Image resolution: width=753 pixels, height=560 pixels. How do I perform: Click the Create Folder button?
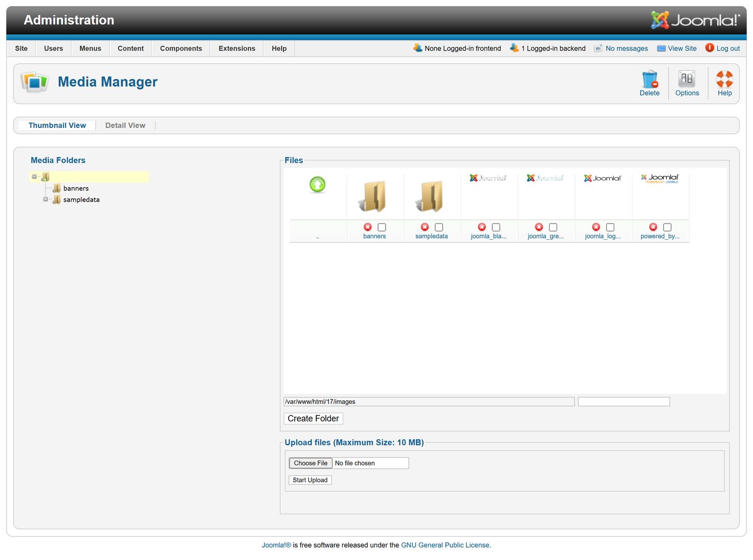(313, 419)
